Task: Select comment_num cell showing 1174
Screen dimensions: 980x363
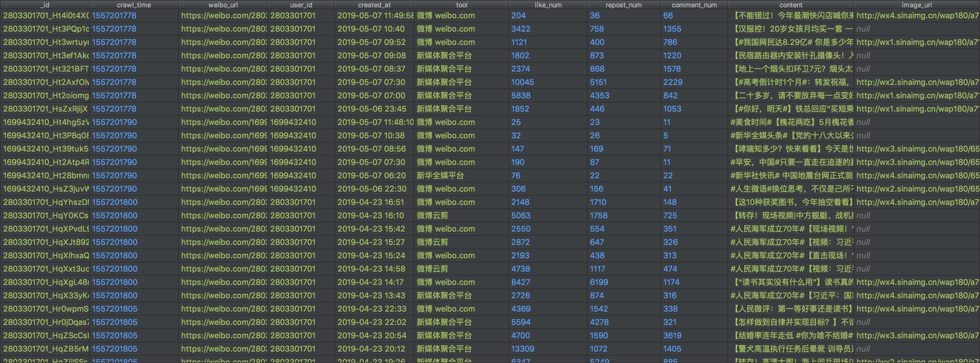Action: [x=694, y=282]
